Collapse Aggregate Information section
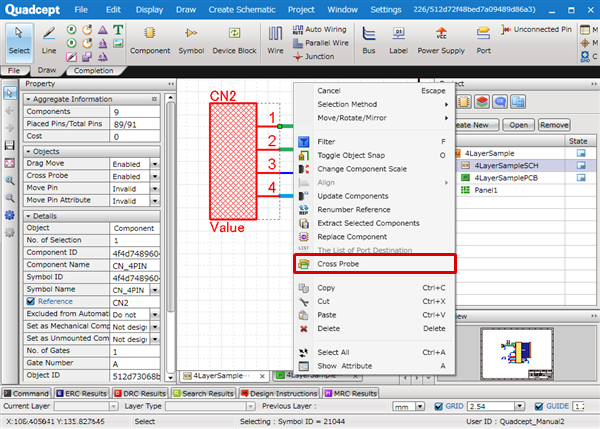Viewport: 600px width, 429px height. pos(28,99)
